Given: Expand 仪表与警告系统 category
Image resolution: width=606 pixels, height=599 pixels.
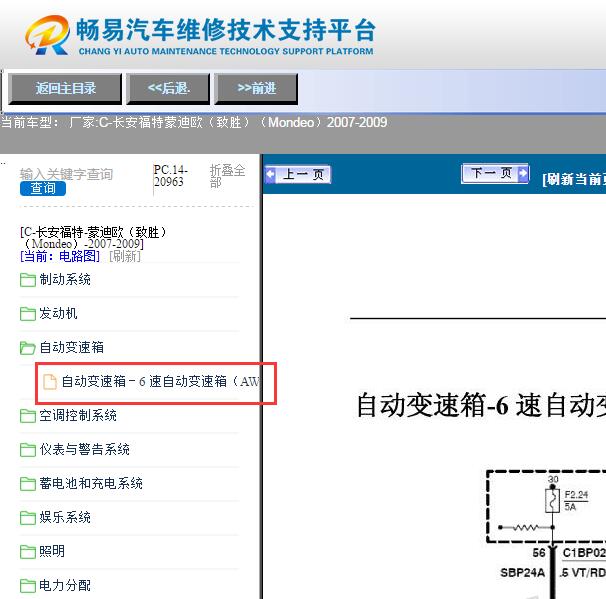Looking at the screenshot, I should (85, 449).
